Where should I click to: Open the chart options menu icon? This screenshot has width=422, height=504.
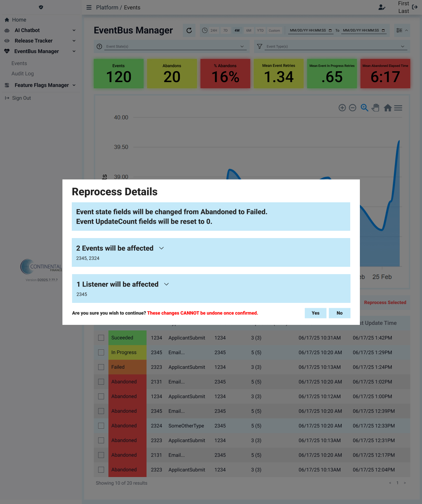[398, 108]
